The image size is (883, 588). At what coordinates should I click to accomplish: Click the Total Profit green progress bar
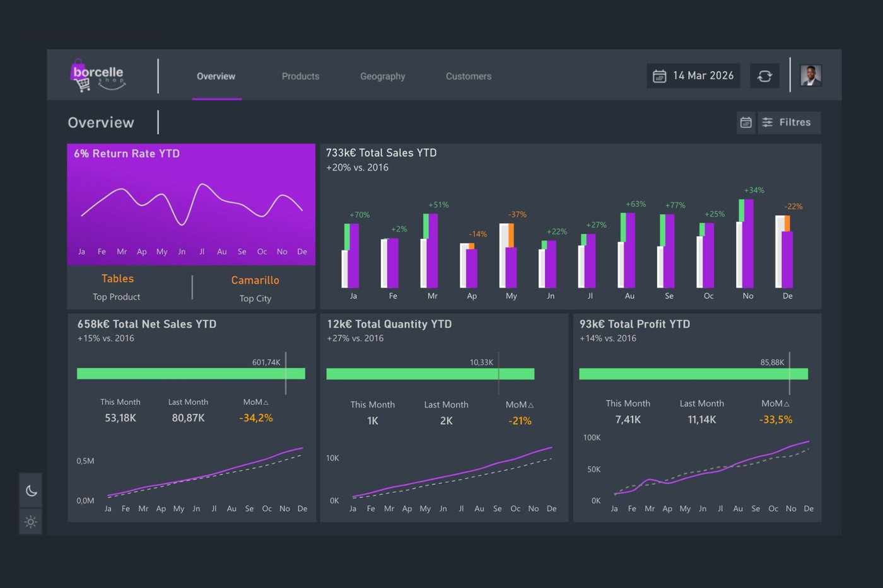[693, 374]
